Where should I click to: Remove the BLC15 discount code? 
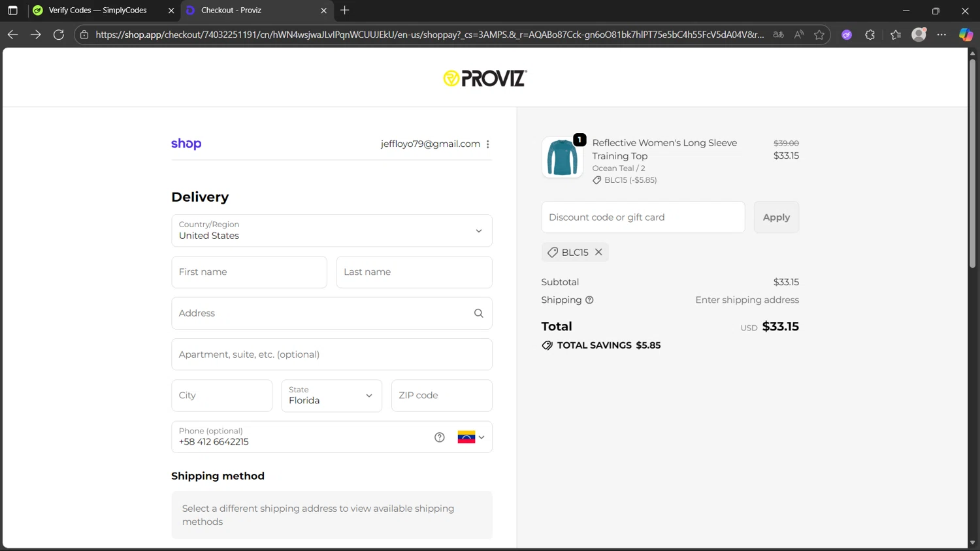pyautogui.click(x=598, y=252)
